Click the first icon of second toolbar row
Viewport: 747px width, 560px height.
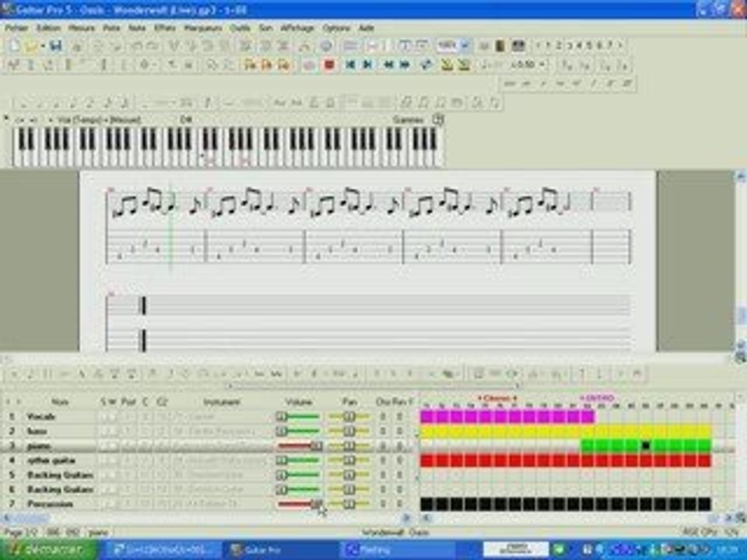(x=13, y=65)
